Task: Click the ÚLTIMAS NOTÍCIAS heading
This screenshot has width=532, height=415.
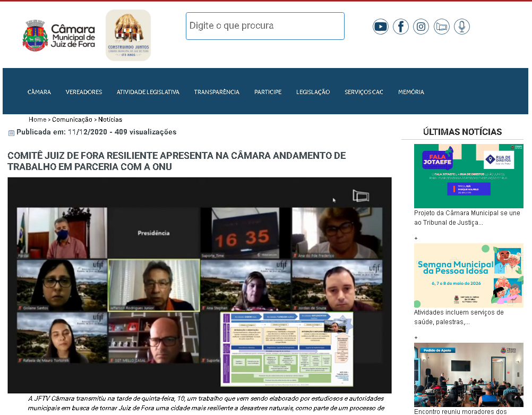Action: click(462, 132)
